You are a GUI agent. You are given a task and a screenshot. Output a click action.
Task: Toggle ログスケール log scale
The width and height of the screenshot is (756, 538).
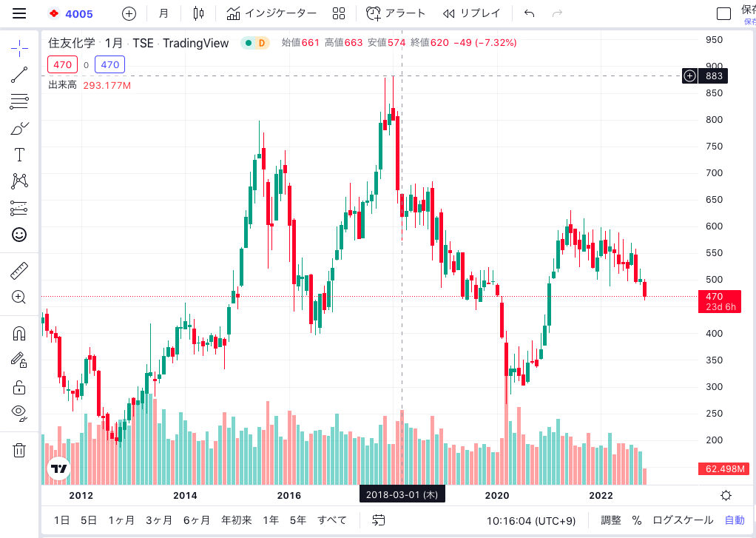coord(683,520)
